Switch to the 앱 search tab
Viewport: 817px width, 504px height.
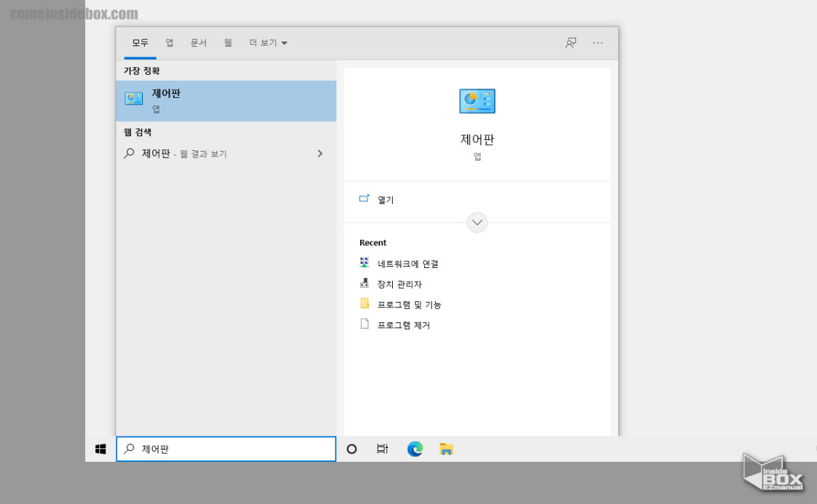169,42
